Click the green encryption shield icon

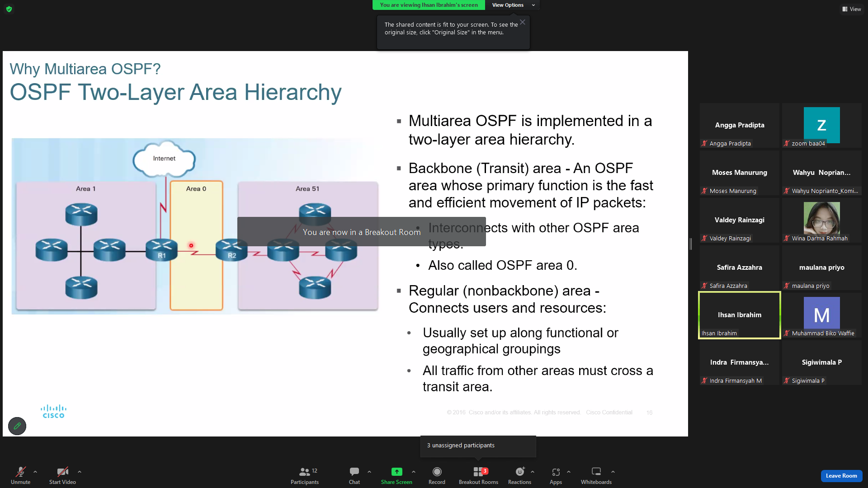coord(9,9)
